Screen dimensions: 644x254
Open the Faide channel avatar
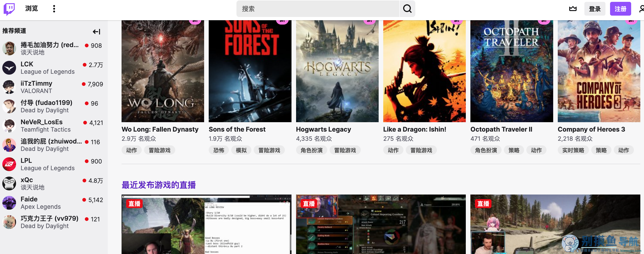9,203
